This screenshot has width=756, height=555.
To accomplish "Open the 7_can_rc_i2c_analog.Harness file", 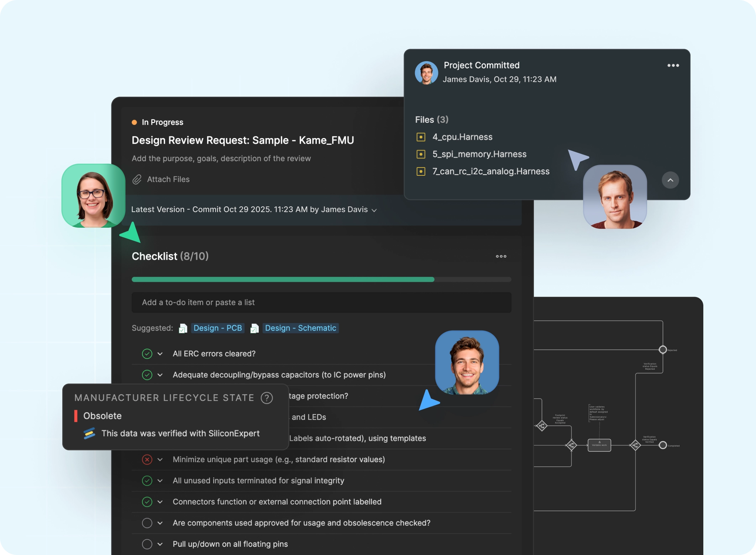I will click(x=491, y=171).
